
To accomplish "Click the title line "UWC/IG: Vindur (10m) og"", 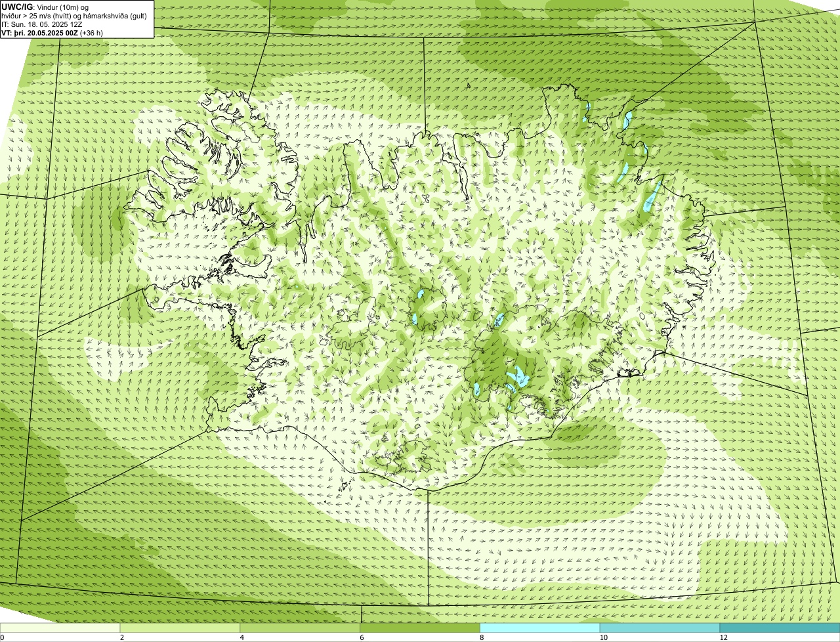I will (45, 7).
